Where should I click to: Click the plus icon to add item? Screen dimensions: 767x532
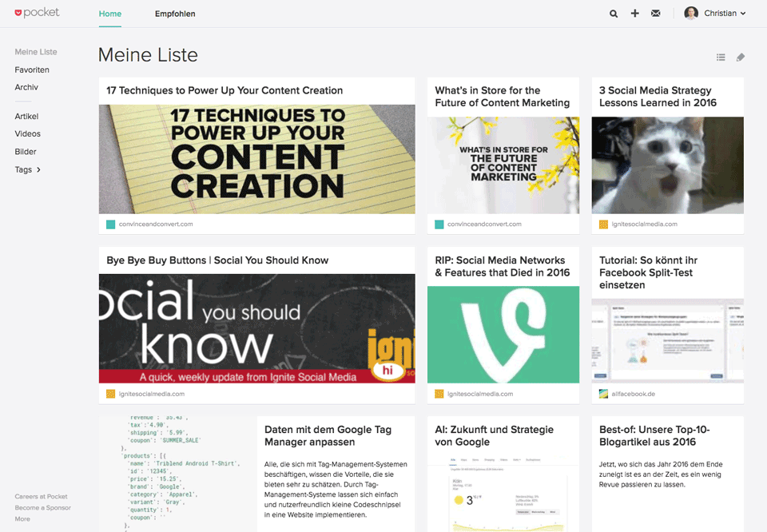pyautogui.click(x=635, y=14)
